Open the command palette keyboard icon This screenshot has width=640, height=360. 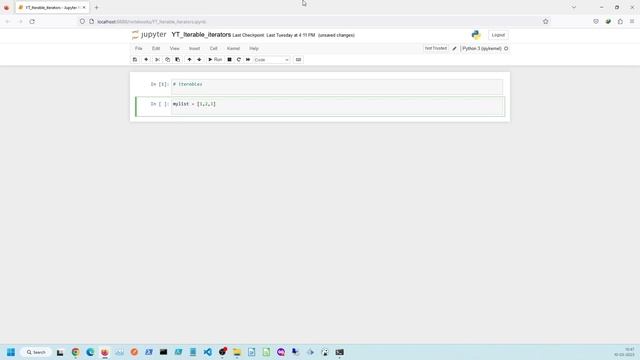(x=298, y=60)
